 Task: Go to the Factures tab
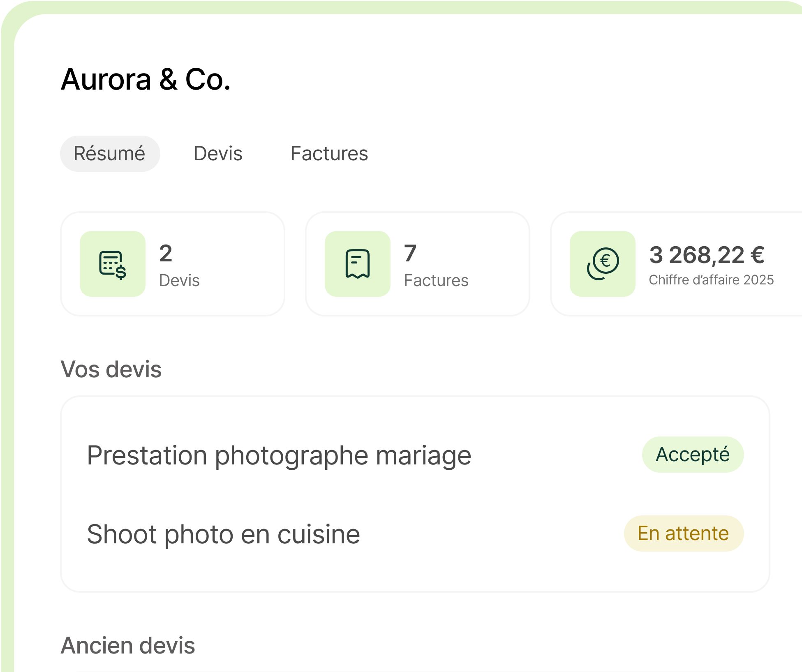[x=329, y=154]
